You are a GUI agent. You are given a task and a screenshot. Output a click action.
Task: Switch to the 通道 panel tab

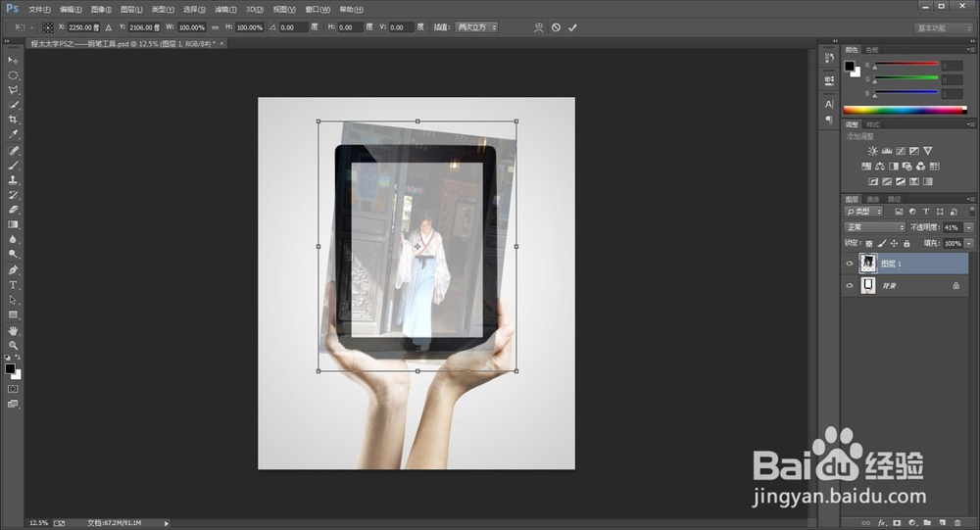871,199
